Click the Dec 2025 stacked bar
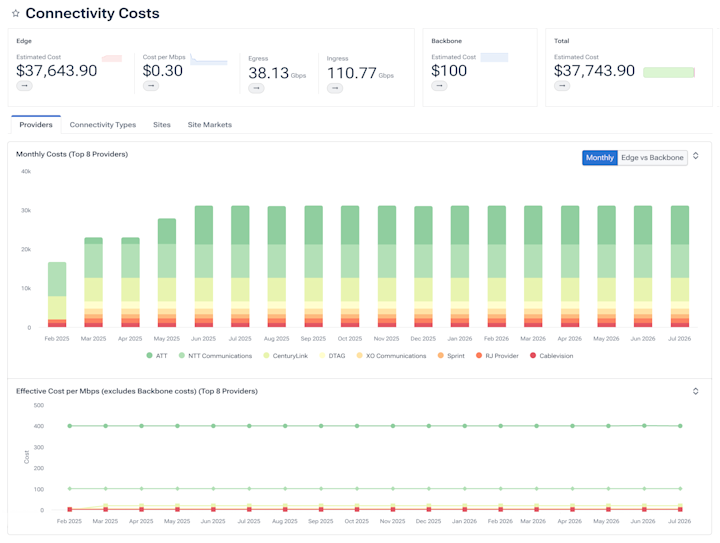The width and height of the screenshot is (720, 543). coord(423,267)
